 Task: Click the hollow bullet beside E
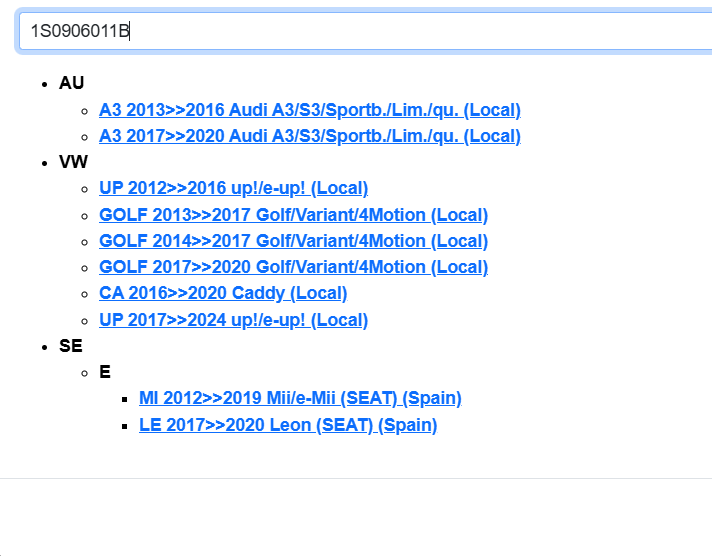click(85, 373)
